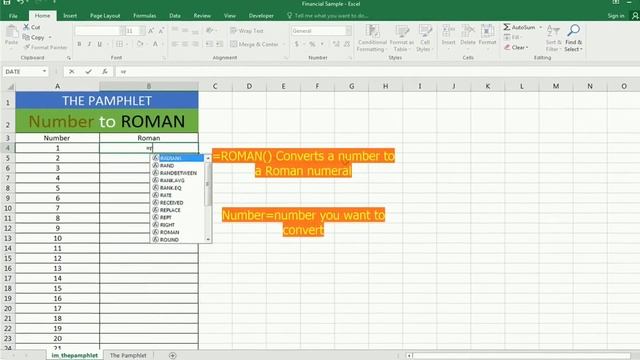640x360 pixels.
Task: Click Merge & Center button
Action: [254, 44]
